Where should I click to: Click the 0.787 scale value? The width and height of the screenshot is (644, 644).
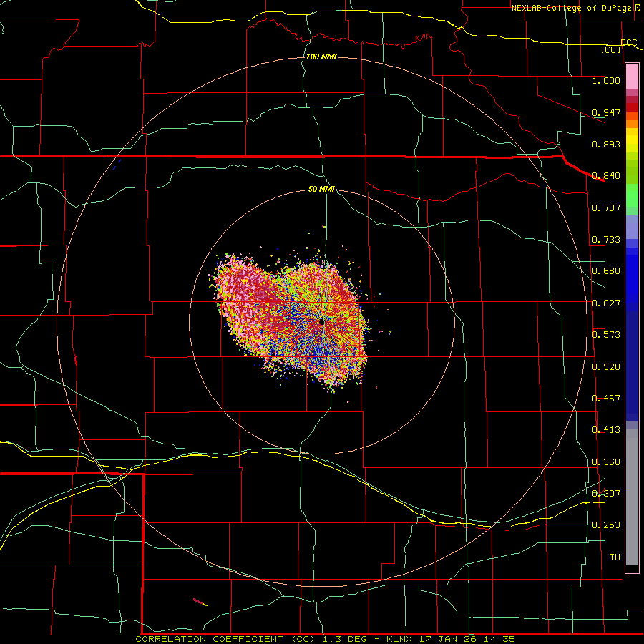[x=606, y=208]
